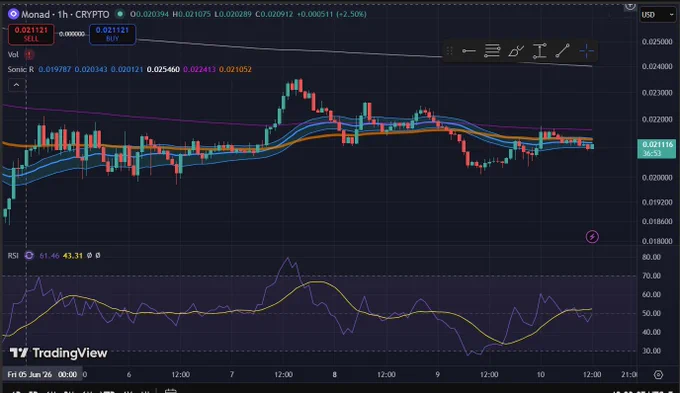Image resolution: width=680 pixels, height=393 pixels.
Task: Click the purple lightning bolt icon
Action: pos(592,236)
